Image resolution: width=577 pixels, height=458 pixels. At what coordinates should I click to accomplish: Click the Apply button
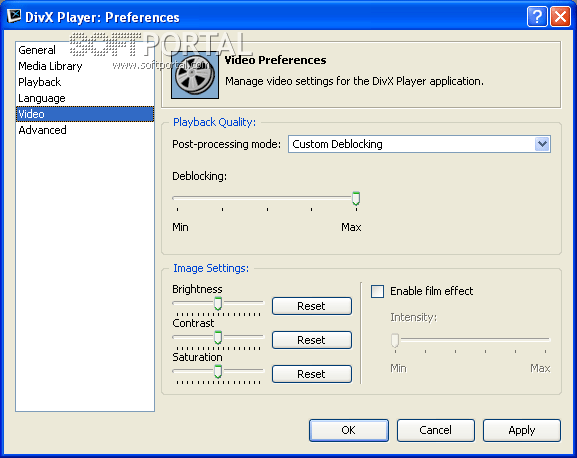pos(522,430)
